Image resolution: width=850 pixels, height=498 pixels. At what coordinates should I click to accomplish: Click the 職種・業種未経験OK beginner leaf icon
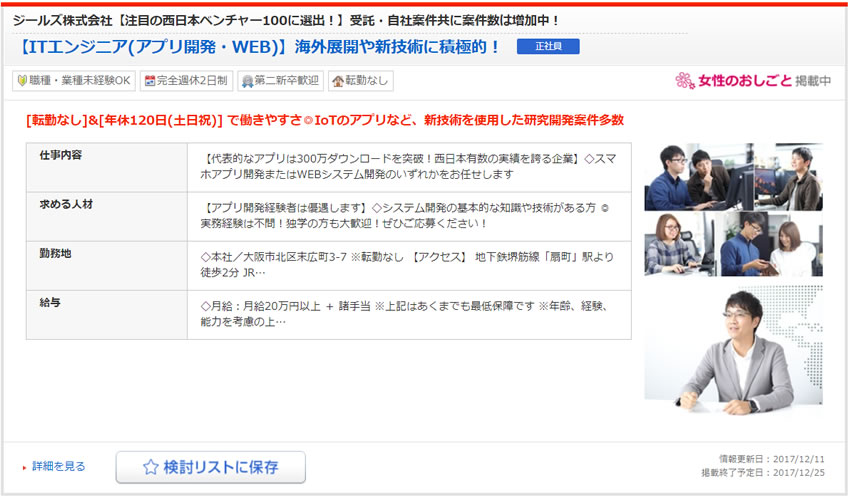22,81
